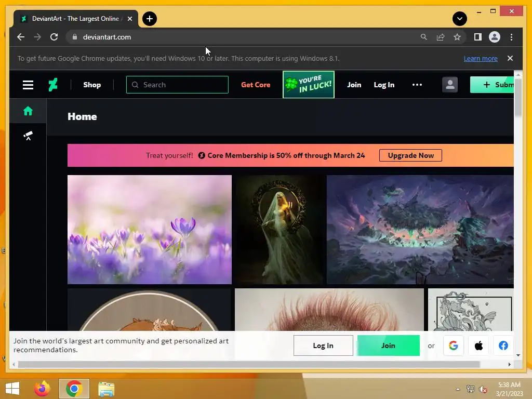Open the Windows Start button

coord(12,389)
